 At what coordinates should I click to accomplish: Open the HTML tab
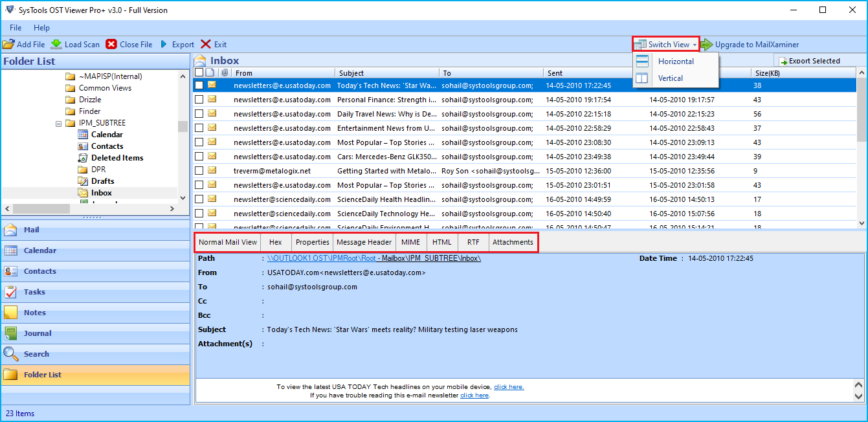click(x=442, y=242)
